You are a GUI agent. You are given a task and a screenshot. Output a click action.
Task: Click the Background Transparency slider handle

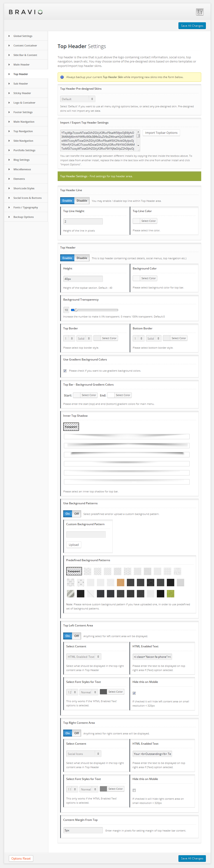point(76,310)
